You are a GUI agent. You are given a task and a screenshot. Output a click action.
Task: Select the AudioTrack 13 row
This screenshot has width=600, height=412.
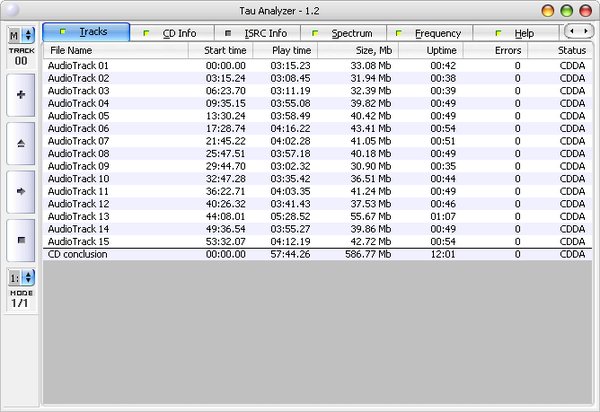(x=318, y=217)
